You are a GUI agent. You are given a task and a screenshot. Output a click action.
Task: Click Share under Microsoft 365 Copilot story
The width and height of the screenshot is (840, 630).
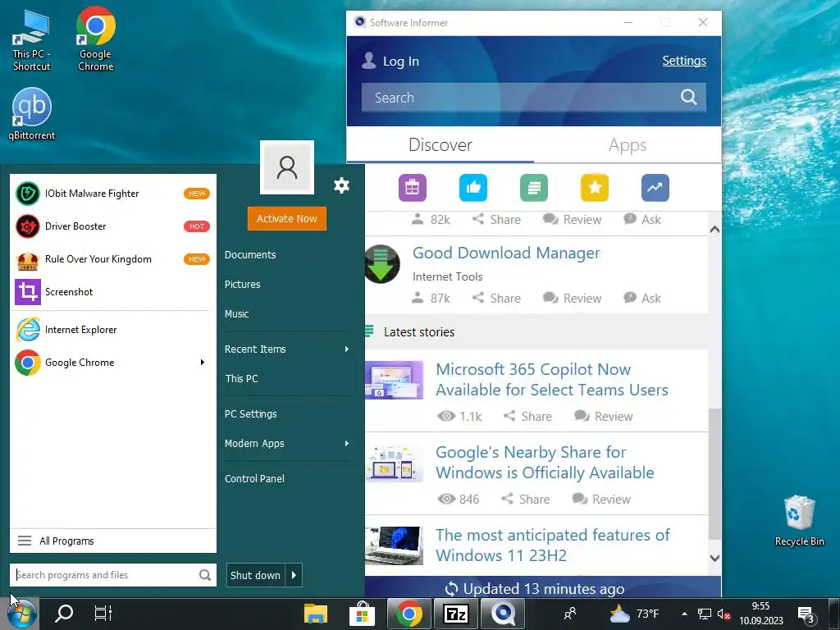click(x=527, y=417)
